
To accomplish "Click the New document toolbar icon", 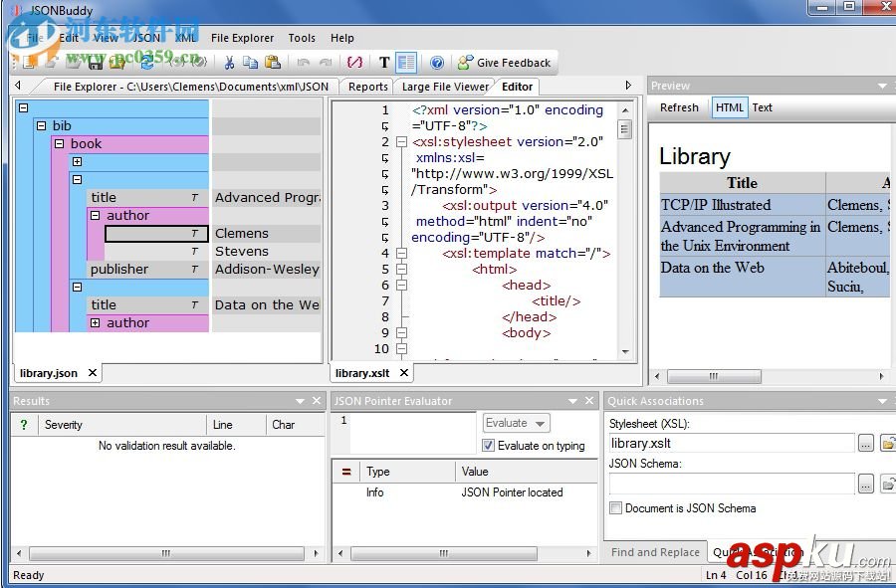I will point(29,63).
